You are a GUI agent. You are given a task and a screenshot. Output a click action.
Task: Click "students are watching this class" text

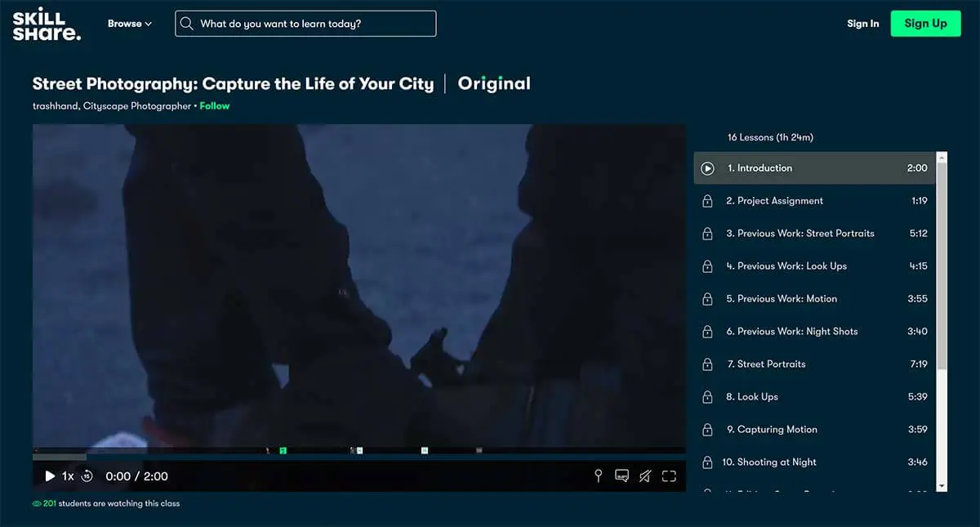119,504
